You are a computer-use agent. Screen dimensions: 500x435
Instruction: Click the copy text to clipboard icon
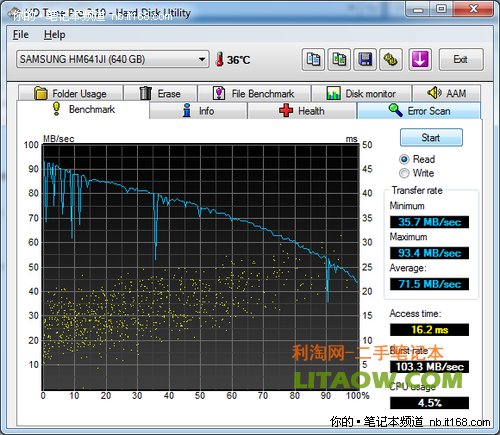313,60
